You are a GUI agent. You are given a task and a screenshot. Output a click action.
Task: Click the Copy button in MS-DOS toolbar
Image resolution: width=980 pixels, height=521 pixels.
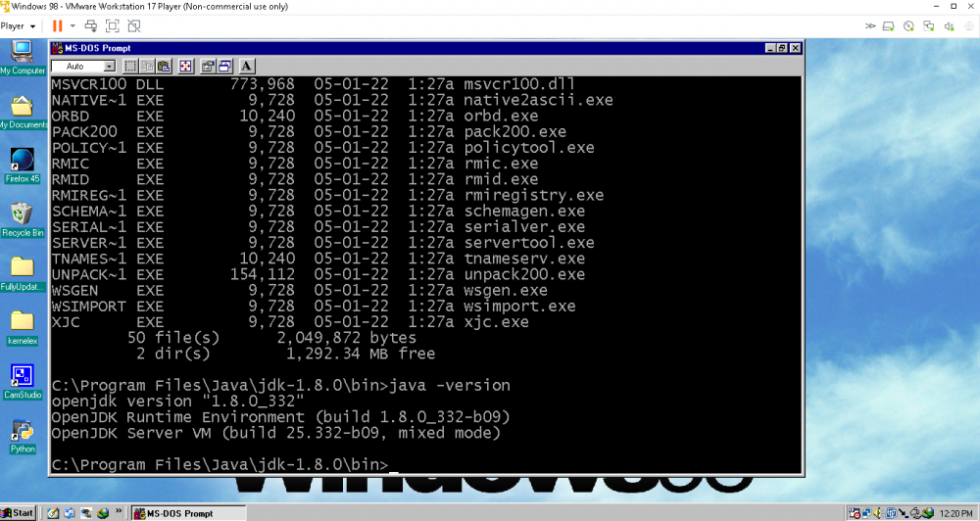[147, 67]
